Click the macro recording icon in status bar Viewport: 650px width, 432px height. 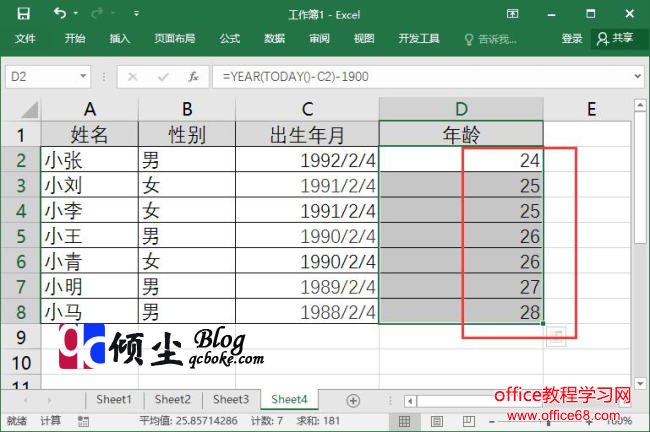tap(83, 421)
